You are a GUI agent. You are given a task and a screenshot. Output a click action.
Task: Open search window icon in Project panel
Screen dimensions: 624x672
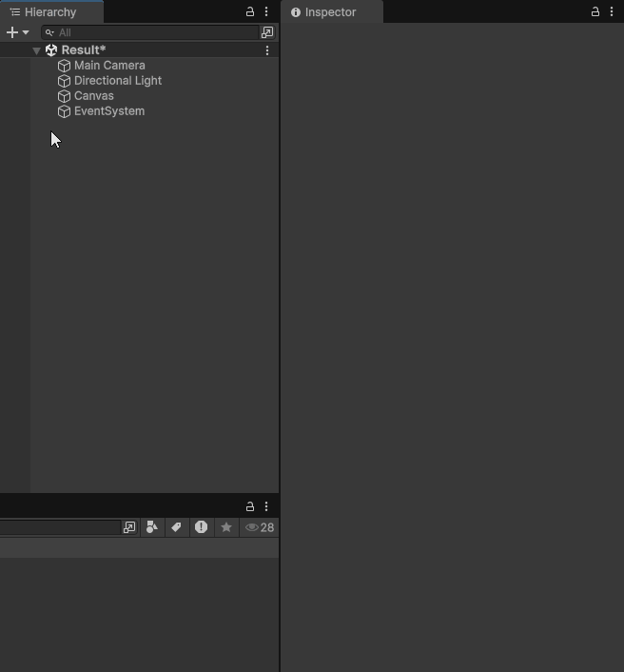129,527
